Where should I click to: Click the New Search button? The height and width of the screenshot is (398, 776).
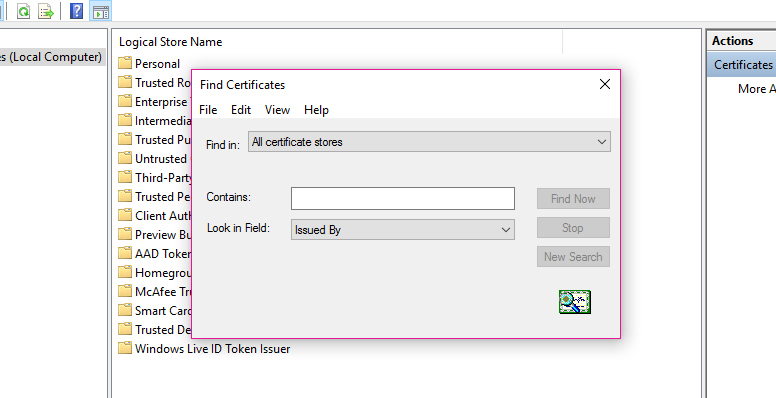click(x=573, y=256)
